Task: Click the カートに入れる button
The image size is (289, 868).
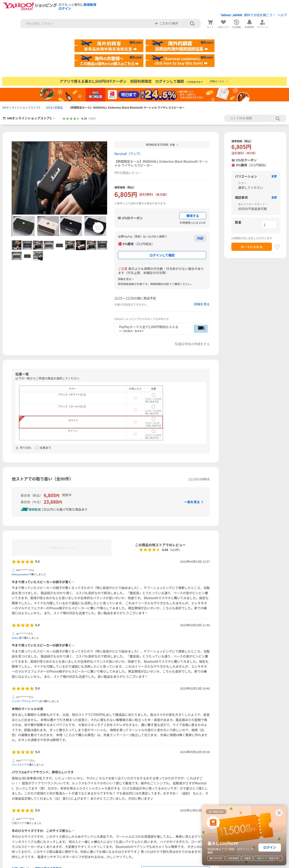Action: click(x=251, y=247)
